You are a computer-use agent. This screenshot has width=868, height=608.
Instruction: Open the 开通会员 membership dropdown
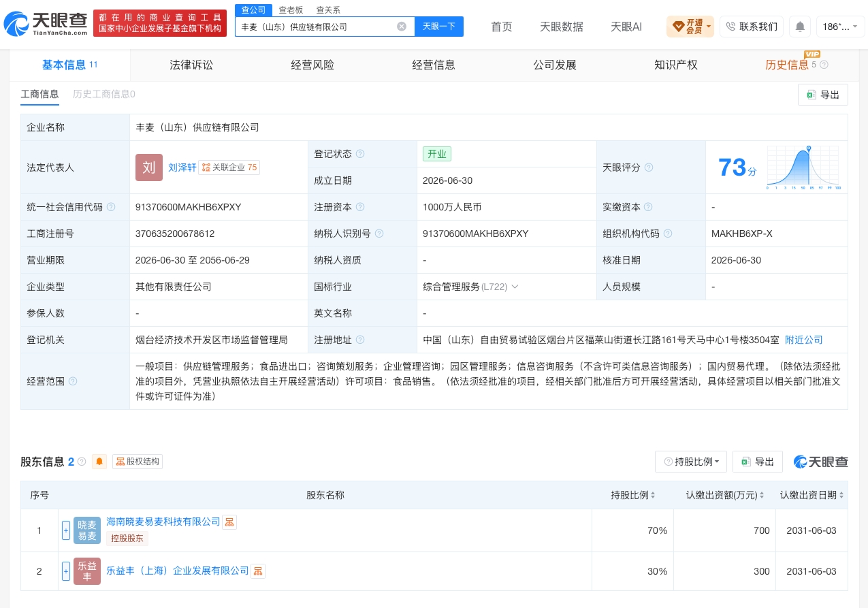[690, 27]
